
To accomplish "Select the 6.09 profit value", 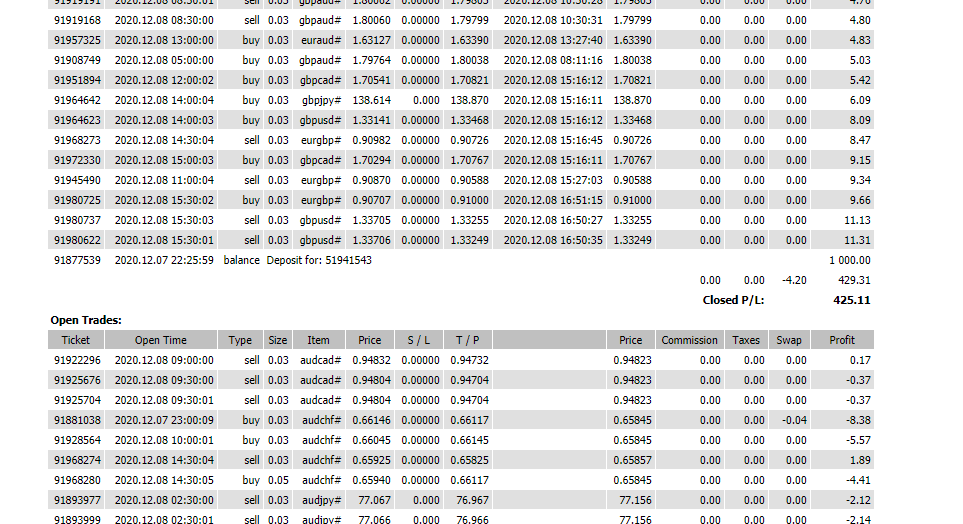I will coord(860,100).
